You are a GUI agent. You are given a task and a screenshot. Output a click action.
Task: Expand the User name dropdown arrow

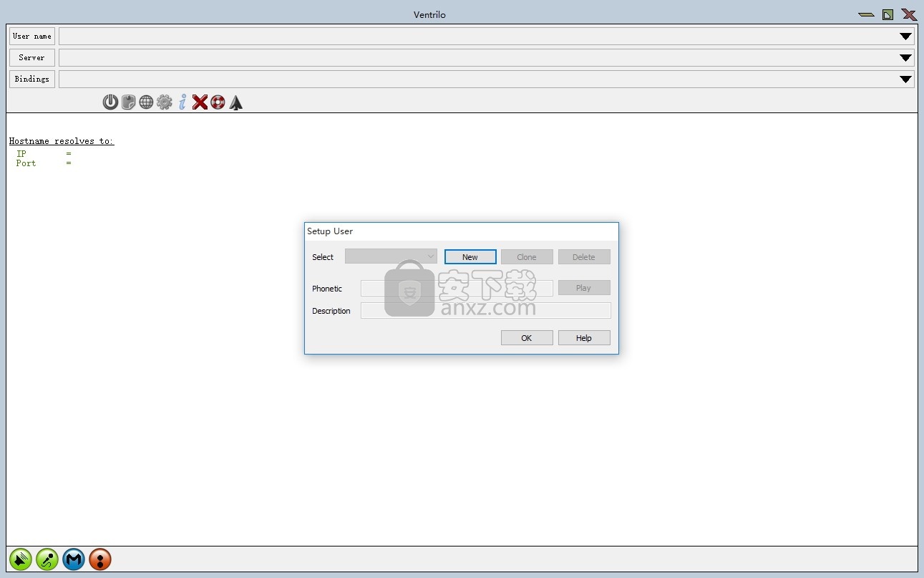tap(905, 37)
